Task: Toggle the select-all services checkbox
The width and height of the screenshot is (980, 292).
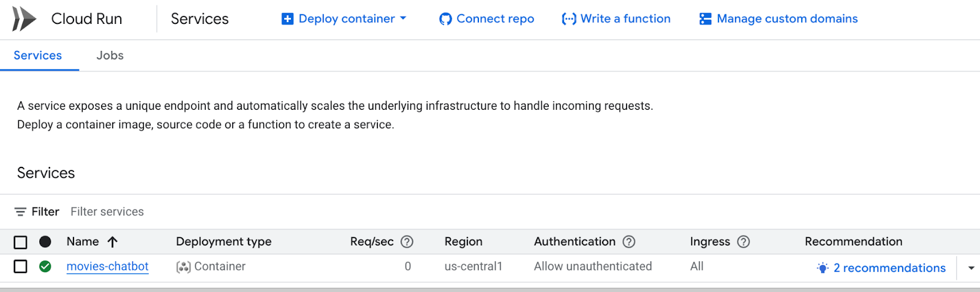Action: [20, 242]
